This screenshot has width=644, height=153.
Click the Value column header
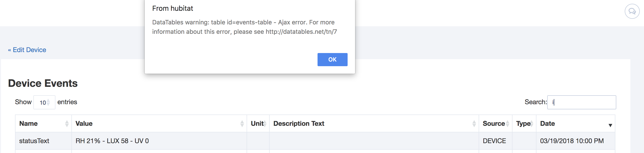(x=84, y=123)
